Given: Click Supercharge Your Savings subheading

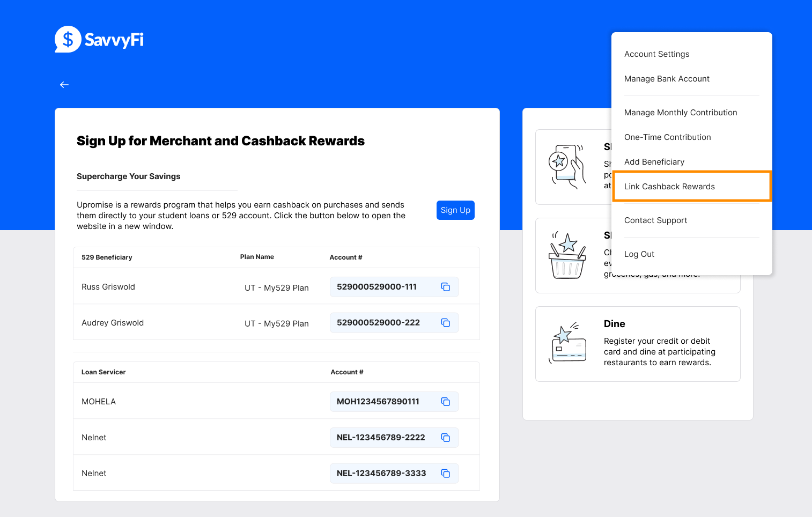Looking at the screenshot, I should 129,176.
